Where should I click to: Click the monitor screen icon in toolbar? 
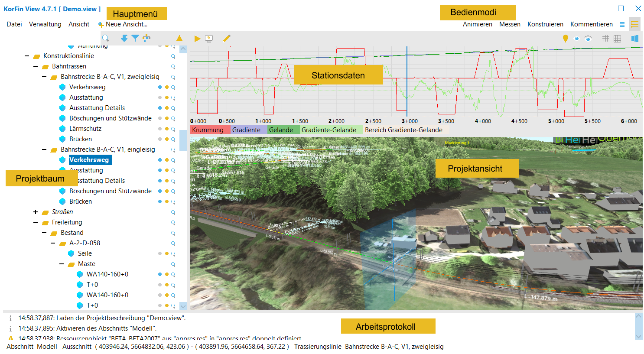coord(209,39)
